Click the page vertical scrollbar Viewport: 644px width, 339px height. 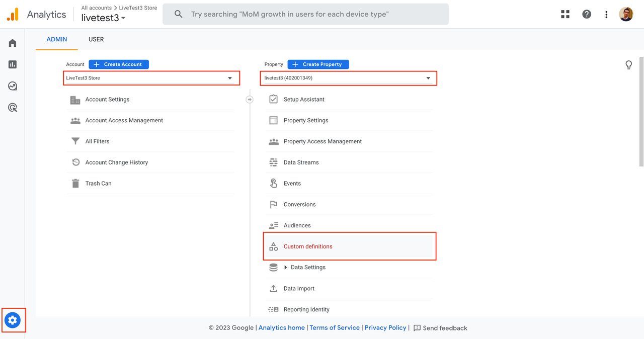click(641, 112)
